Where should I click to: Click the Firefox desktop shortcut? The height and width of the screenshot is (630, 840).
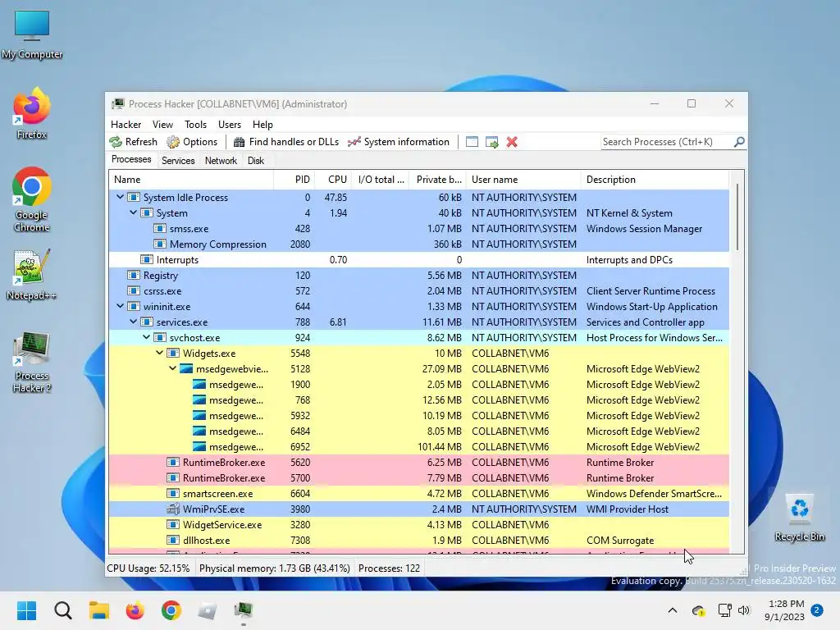pos(32,113)
